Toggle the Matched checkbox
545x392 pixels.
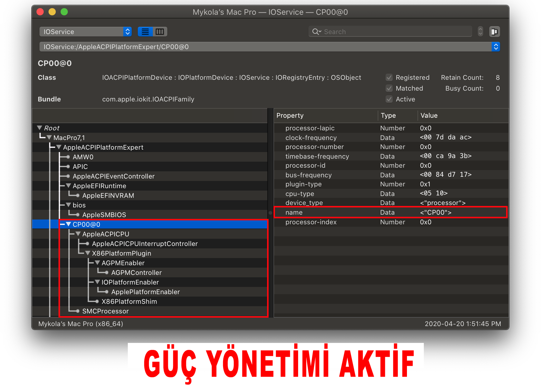click(x=389, y=89)
